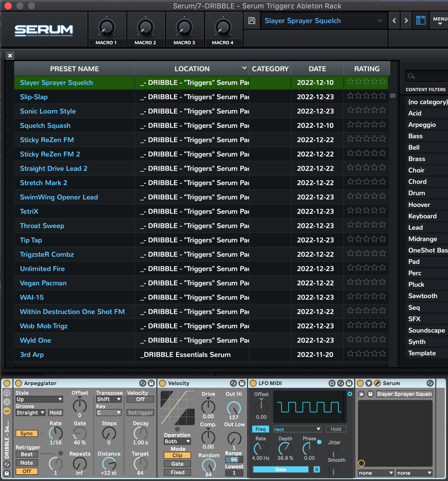This screenshot has width=448, height=481.
Task: Save the current Serum preset with the floppy icon
Action: point(252,21)
